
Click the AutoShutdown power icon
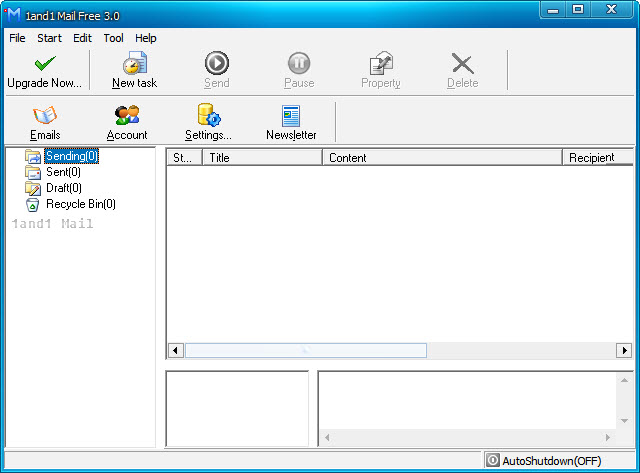tap(493, 460)
